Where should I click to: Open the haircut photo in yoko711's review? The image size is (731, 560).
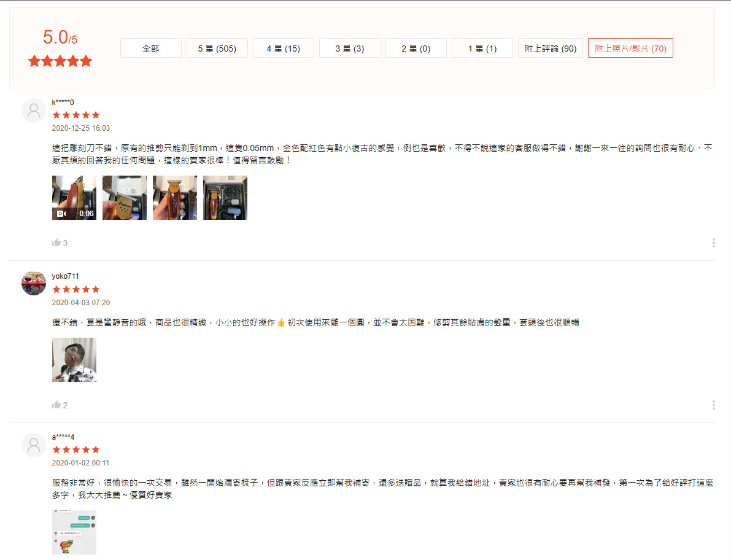coord(74,360)
